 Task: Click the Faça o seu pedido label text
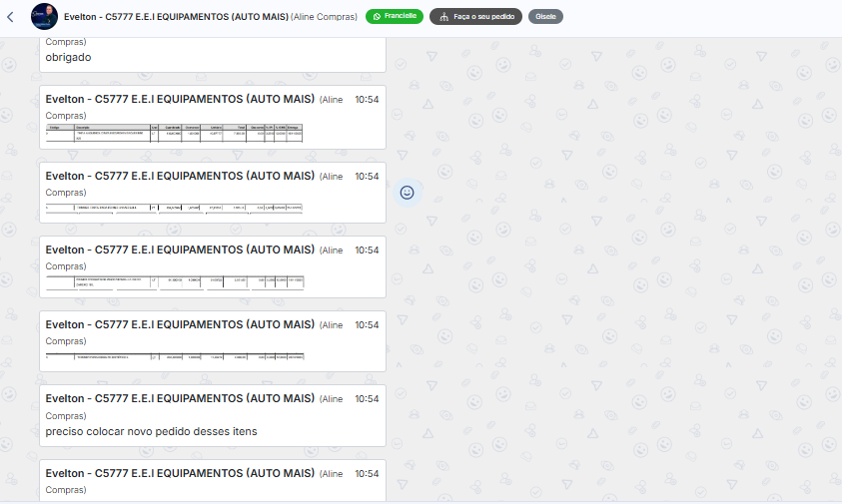[x=484, y=17]
